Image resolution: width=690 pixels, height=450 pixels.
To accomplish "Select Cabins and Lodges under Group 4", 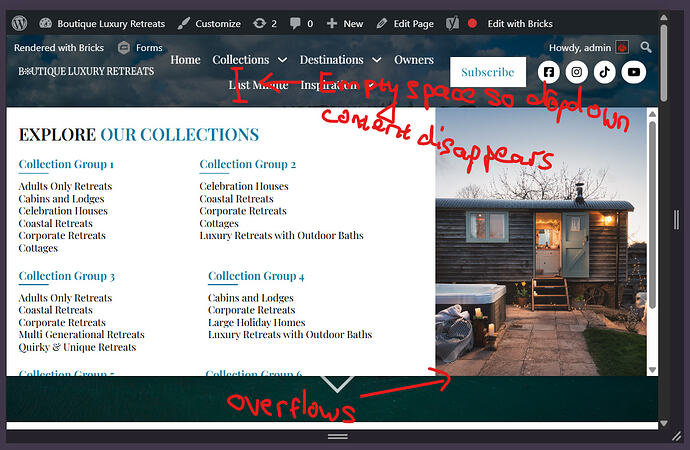I will pos(250,298).
